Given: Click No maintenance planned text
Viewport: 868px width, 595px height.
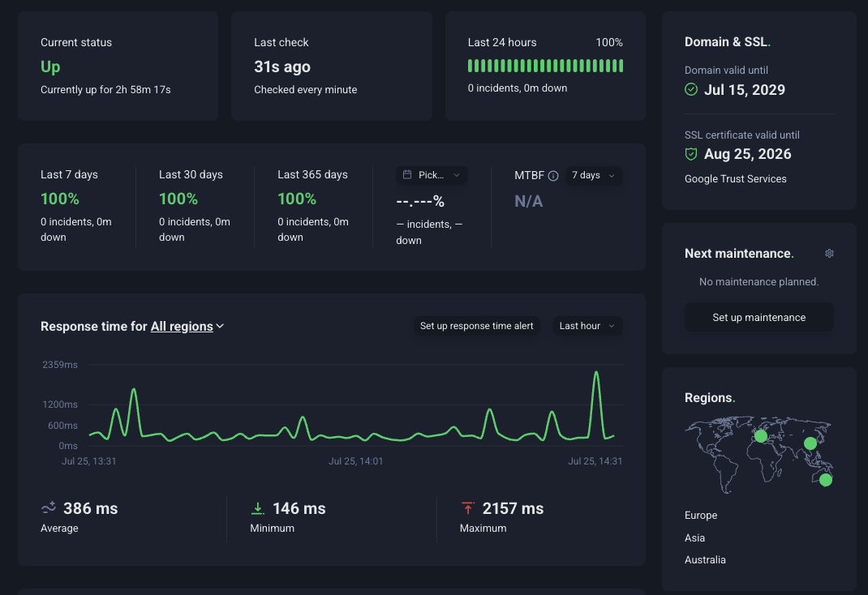Looking at the screenshot, I should [759, 281].
